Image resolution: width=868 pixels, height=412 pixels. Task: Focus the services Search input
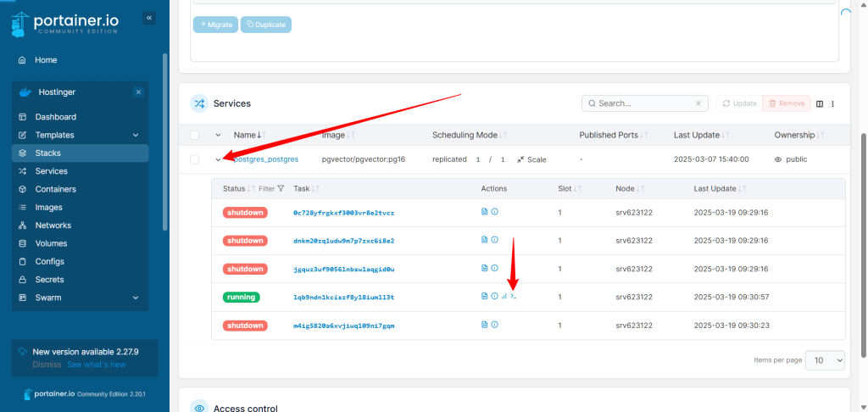pos(640,103)
